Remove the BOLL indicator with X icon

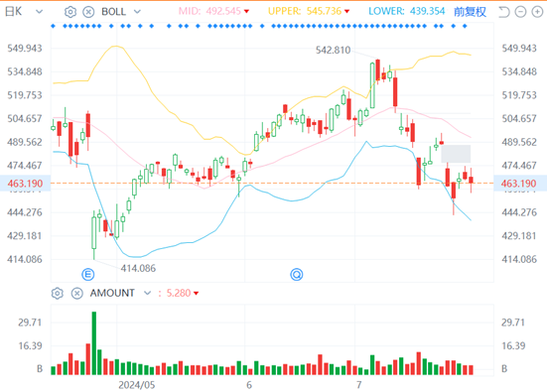(x=88, y=12)
